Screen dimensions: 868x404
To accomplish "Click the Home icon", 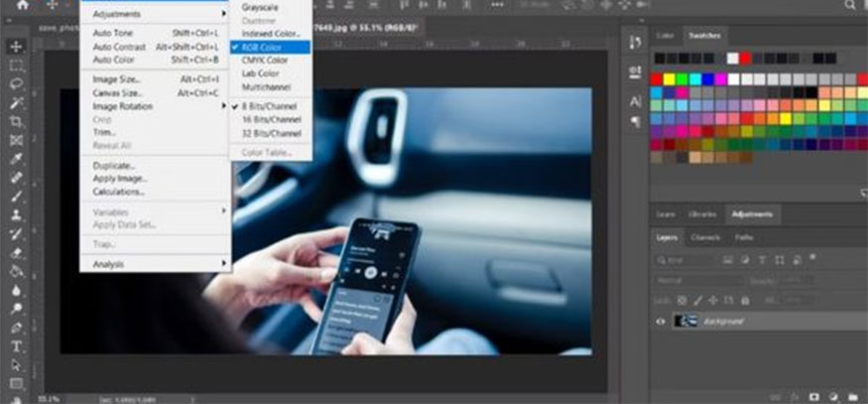I will [x=23, y=5].
